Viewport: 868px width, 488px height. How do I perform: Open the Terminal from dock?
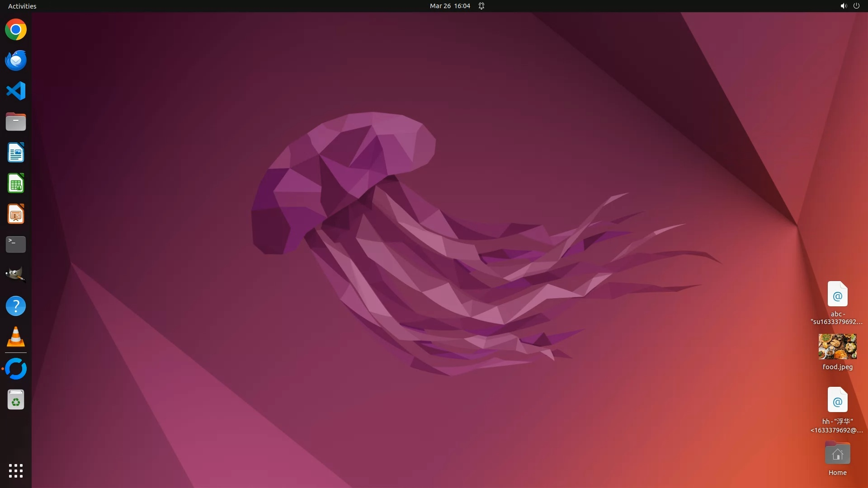(x=16, y=244)
